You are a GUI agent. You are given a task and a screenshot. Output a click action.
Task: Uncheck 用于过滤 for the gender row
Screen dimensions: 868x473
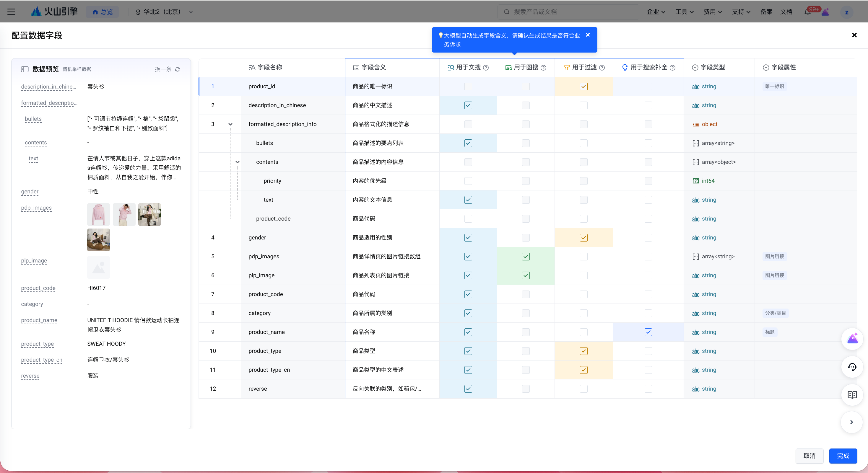tap(583, 238)
